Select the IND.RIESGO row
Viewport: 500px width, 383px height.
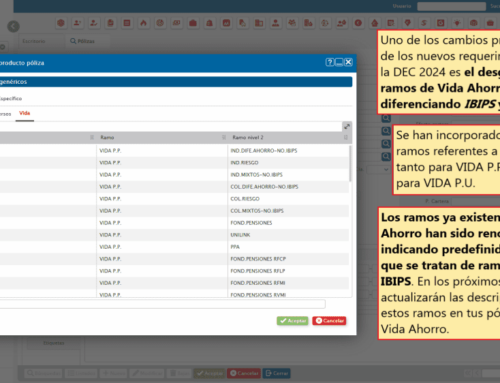pyautogui.click(x=174, y=163)
